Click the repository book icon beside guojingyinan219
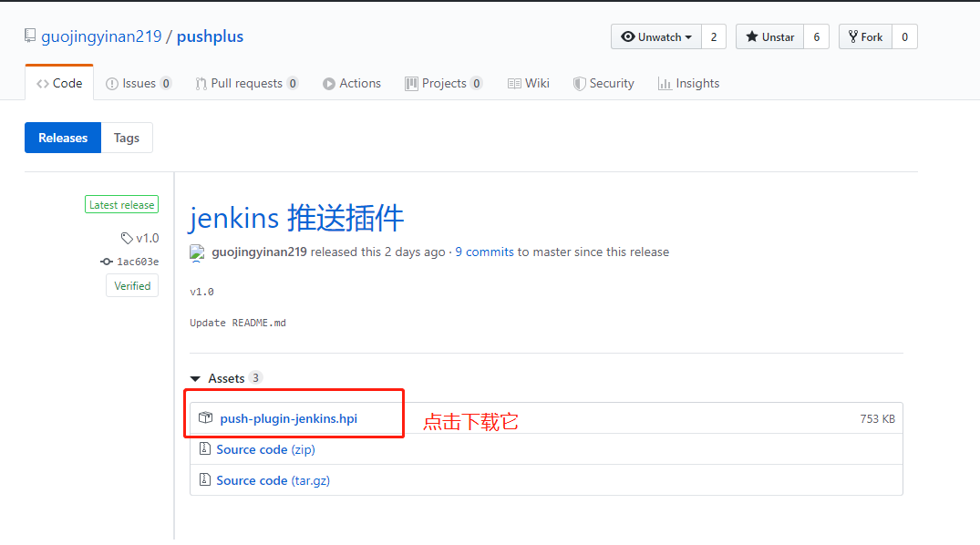The width and height of the screenshot is (980, 545). [x=29, y=36]
